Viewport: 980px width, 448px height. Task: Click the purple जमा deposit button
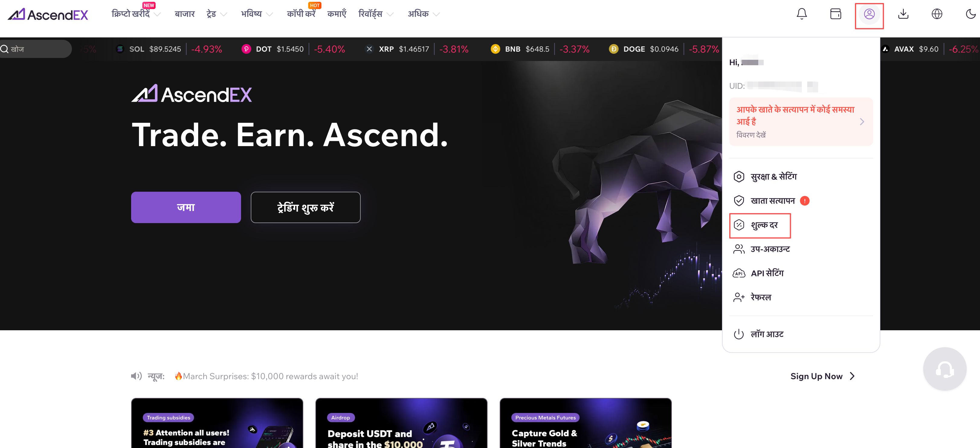pos(186,207)
